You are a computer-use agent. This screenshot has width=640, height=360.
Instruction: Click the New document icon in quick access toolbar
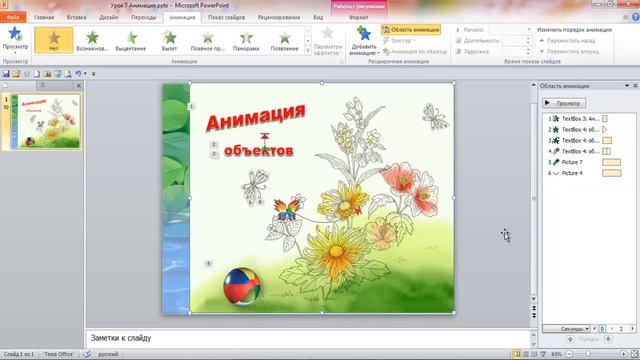tap(37, 74)
